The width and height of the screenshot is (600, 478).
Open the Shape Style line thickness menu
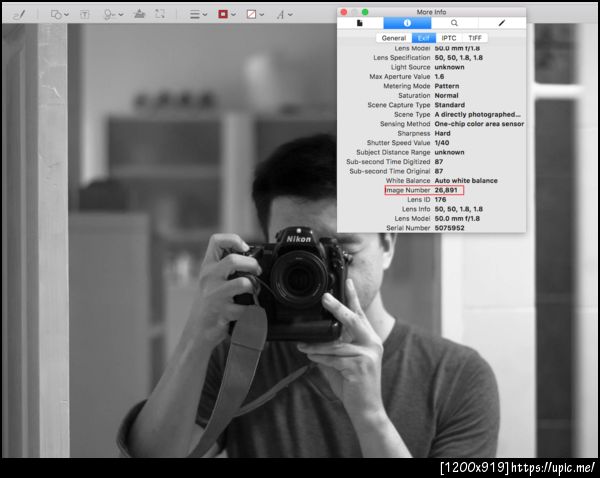click(x=198, y=15)
